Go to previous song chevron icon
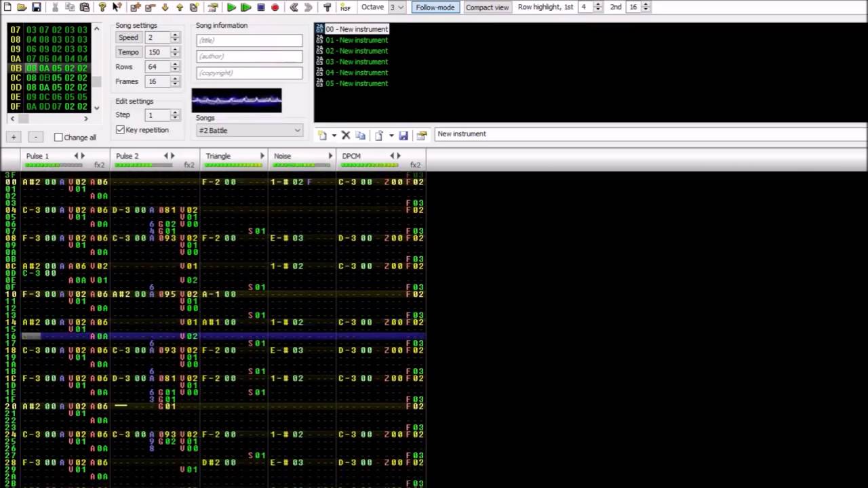 [294, 7]
